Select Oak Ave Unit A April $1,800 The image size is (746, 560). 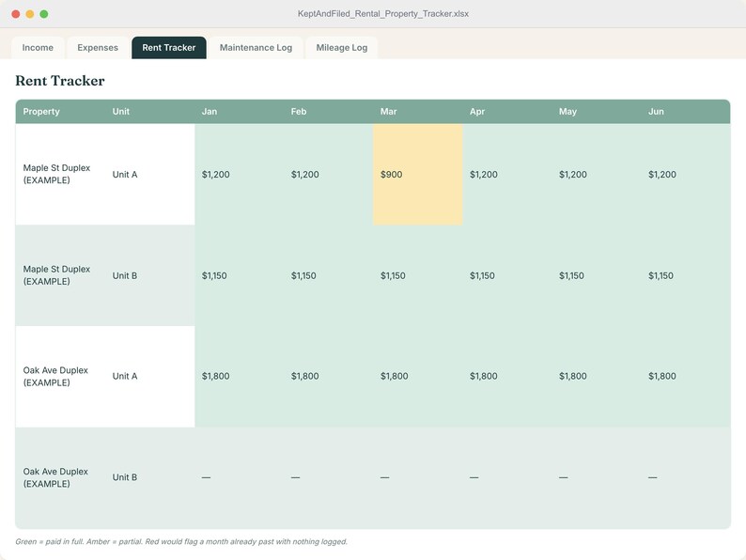(507, 377)
